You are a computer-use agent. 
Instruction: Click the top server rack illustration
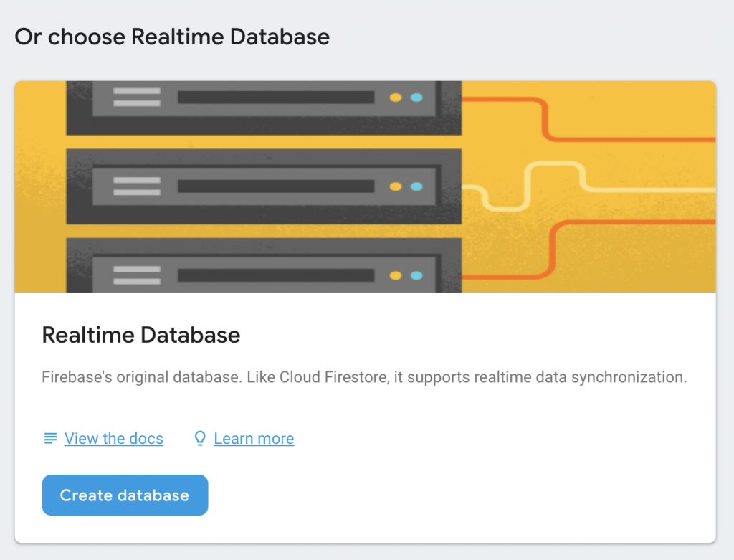click(264, 106)
